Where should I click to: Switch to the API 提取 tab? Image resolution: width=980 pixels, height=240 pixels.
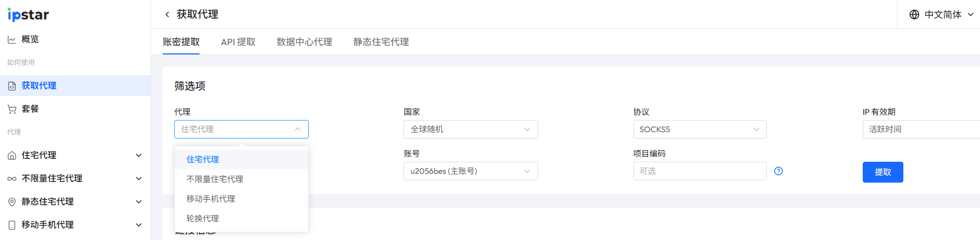(238, 42)
